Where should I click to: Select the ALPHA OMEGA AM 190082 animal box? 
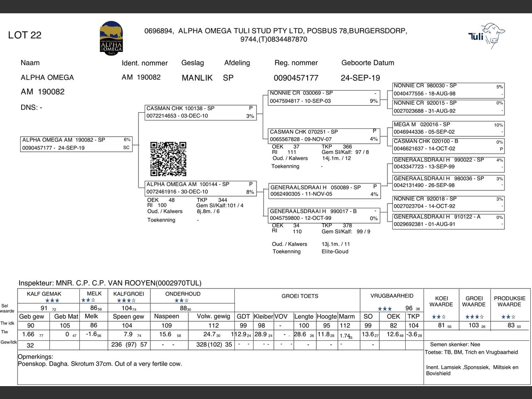(76, 144)
